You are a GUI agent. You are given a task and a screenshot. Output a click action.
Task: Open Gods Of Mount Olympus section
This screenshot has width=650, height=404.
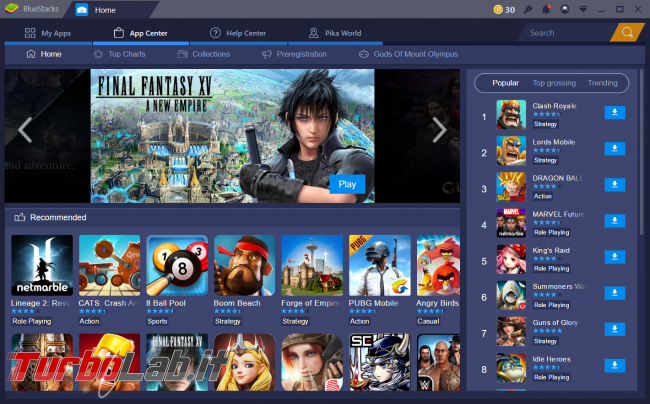coord(408,54)
